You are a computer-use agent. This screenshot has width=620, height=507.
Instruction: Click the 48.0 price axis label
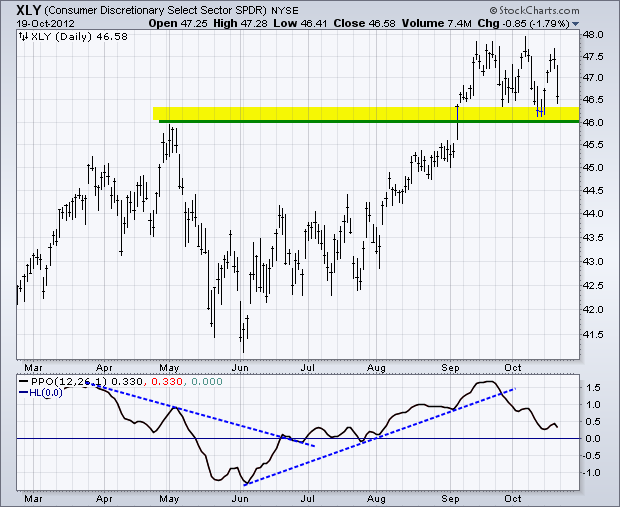[593, 35]
